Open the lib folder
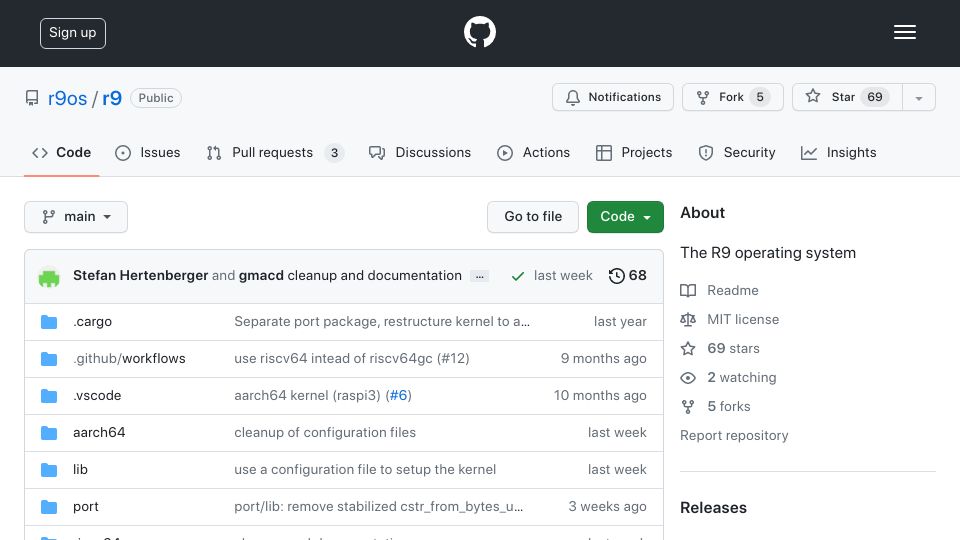The height and width of the screenshot is (540, 960). [80, 470]
